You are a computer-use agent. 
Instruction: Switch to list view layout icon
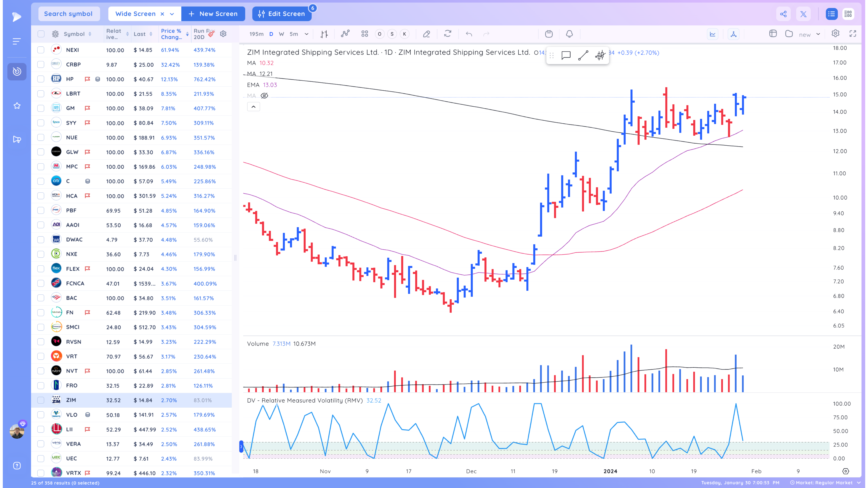click(x=831, y=14)
